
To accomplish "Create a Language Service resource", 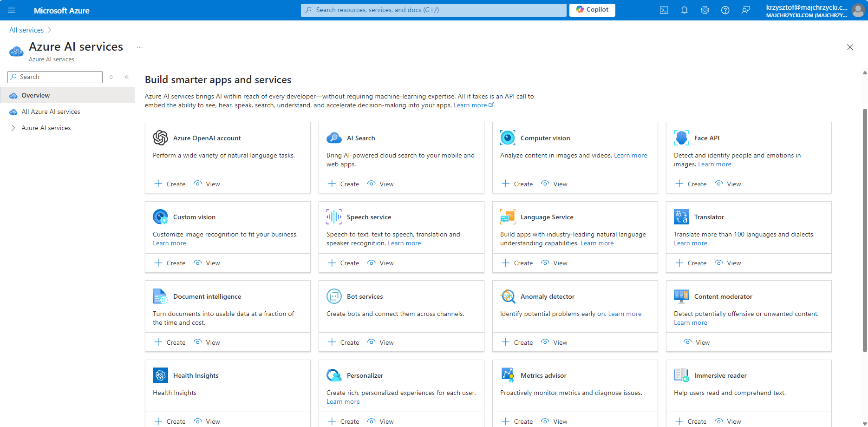I will pos(517,263).
